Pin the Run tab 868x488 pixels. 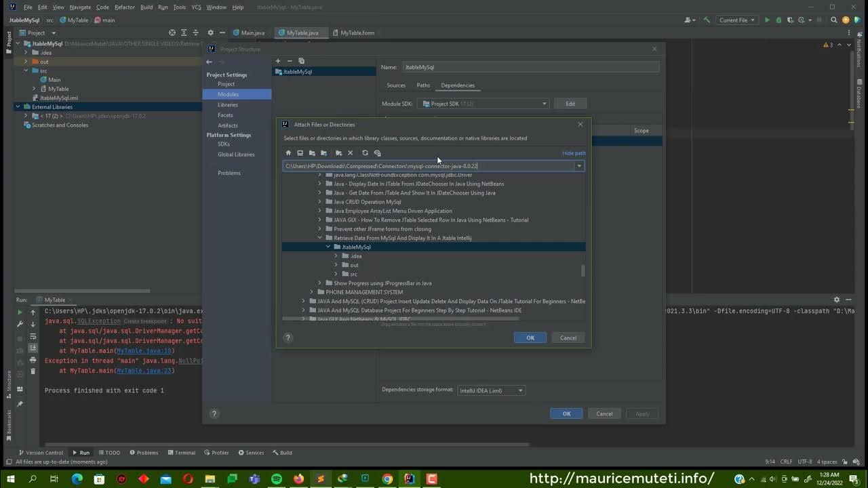20,404
